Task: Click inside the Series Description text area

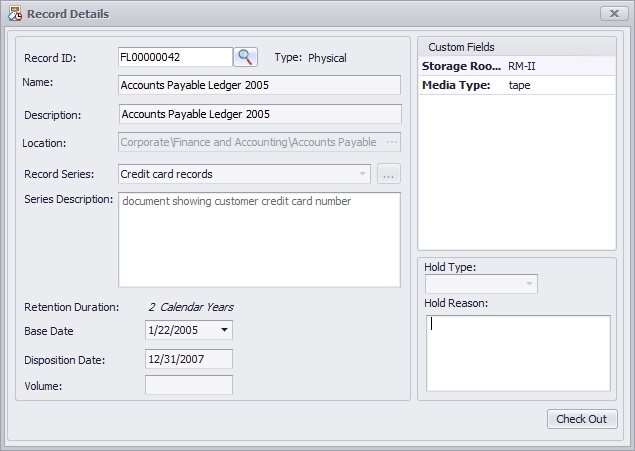Action: point(259,240)
